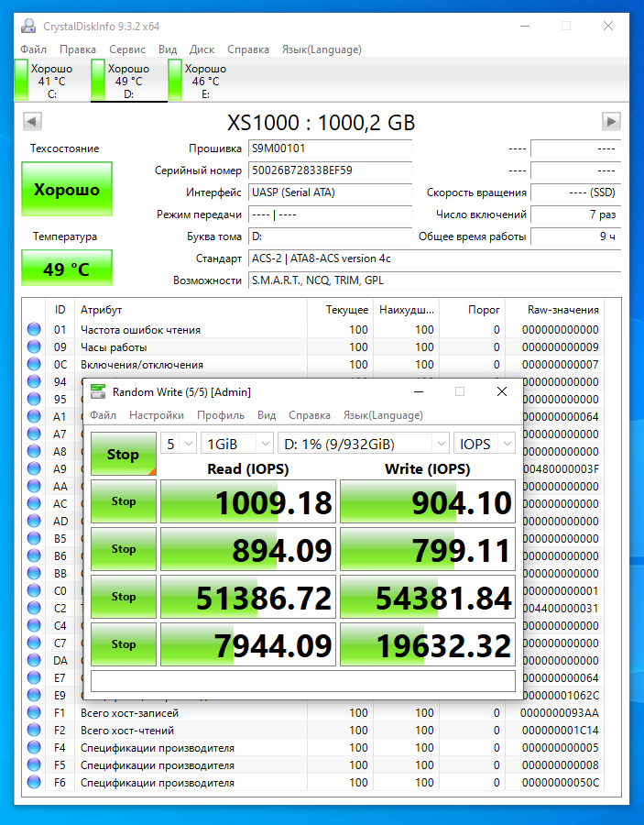
Task: Click Stop button beside 1009.18 read result
Action: coord(124,501)
